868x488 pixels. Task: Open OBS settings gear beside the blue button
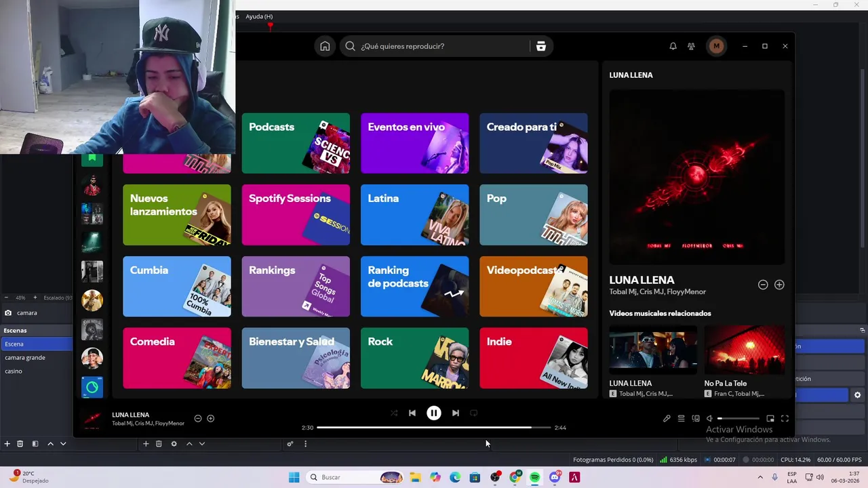pyautogui.click(x=857, y=395)
